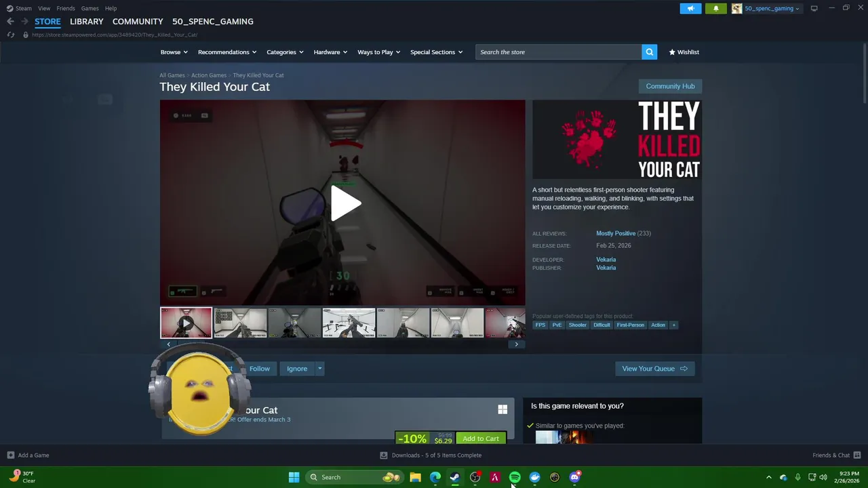Screen dimensions: 868x488
Task: Click View Your Queue
Action: [654, 369]
